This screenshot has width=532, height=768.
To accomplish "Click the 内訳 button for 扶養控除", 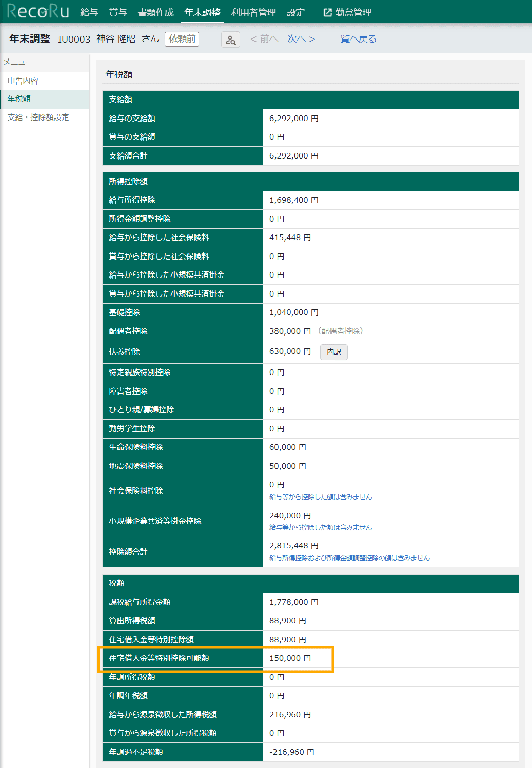I will point(334,352).
